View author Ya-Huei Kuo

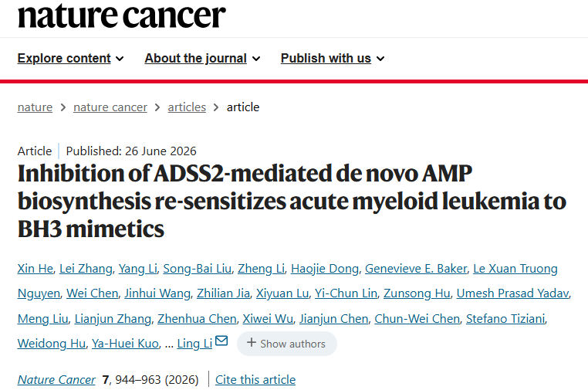pyautogui.click(x=125, y=344)
